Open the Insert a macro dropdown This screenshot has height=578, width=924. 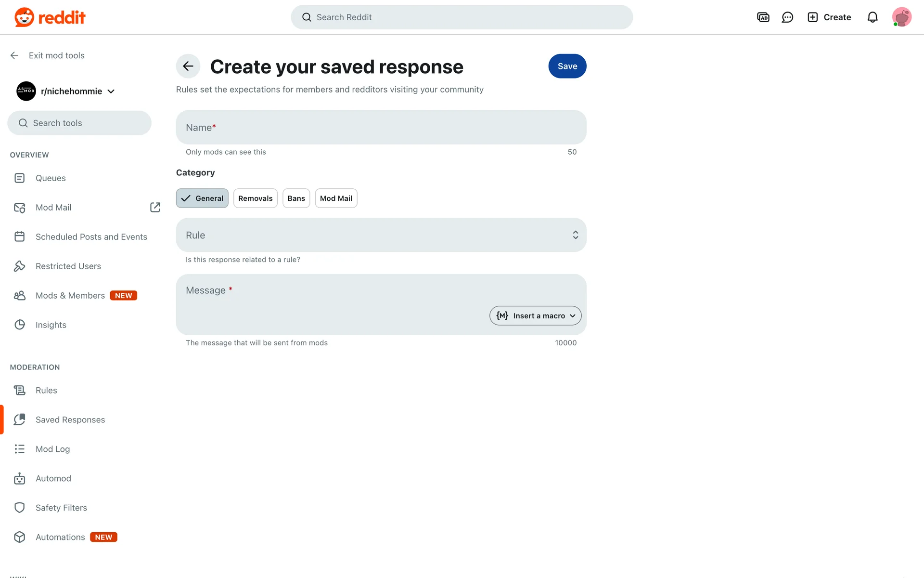[535, 316]
